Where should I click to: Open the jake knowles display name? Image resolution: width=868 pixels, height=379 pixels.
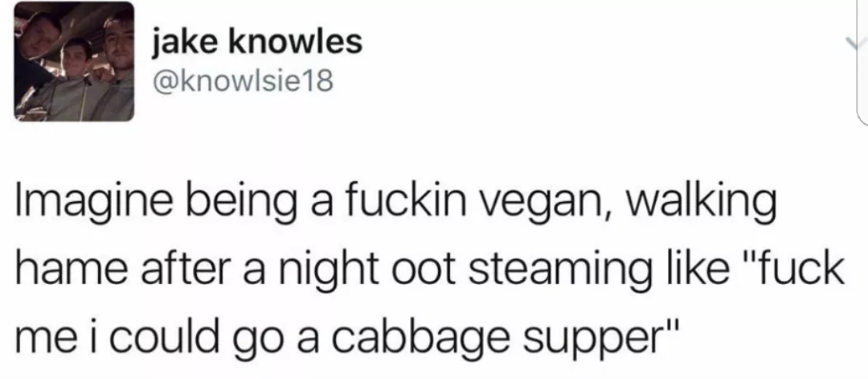[x=257, y=42]
